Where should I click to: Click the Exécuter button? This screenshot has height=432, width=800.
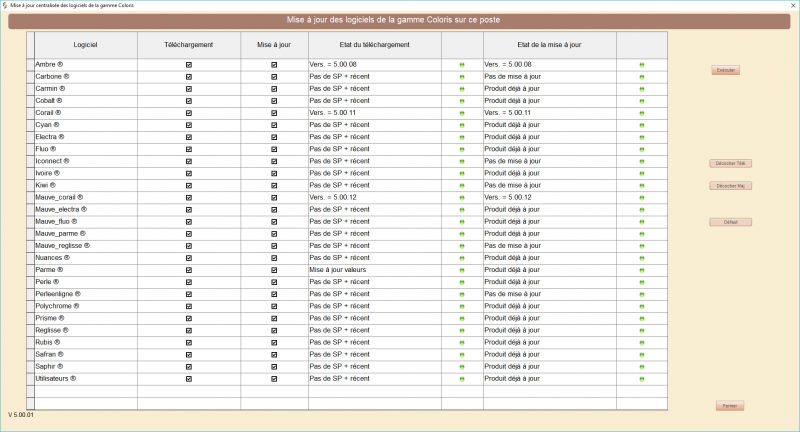click(x=725, y=70)
